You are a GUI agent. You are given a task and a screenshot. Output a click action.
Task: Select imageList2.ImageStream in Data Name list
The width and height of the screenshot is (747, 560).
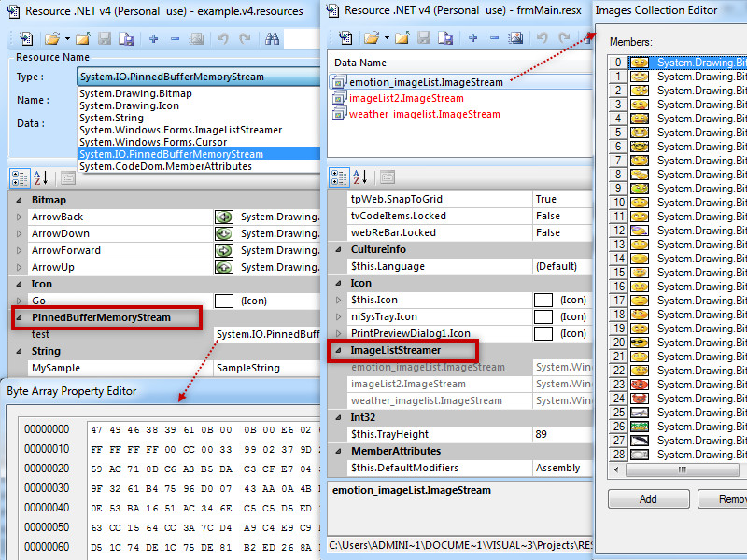click(406, 98)
